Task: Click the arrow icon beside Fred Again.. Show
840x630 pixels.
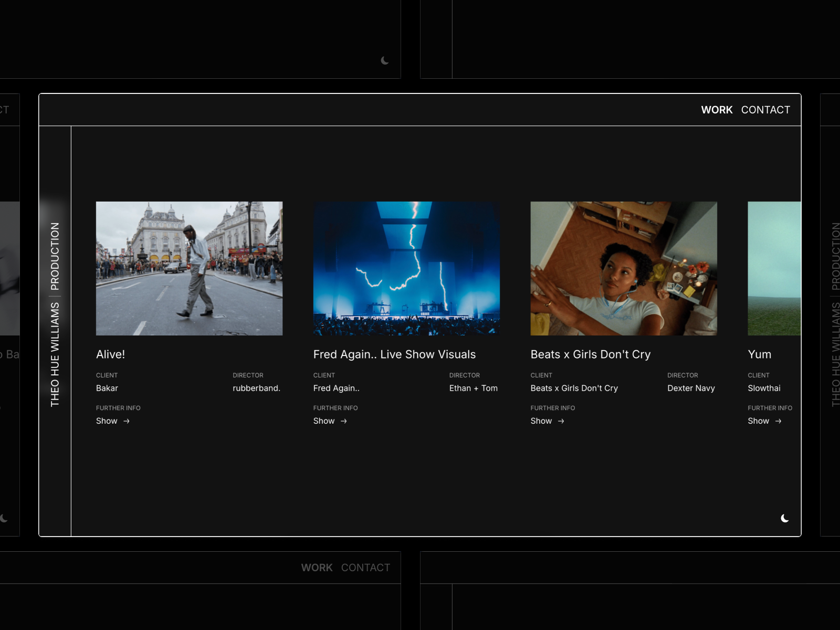Action: [x=344, y=421]
